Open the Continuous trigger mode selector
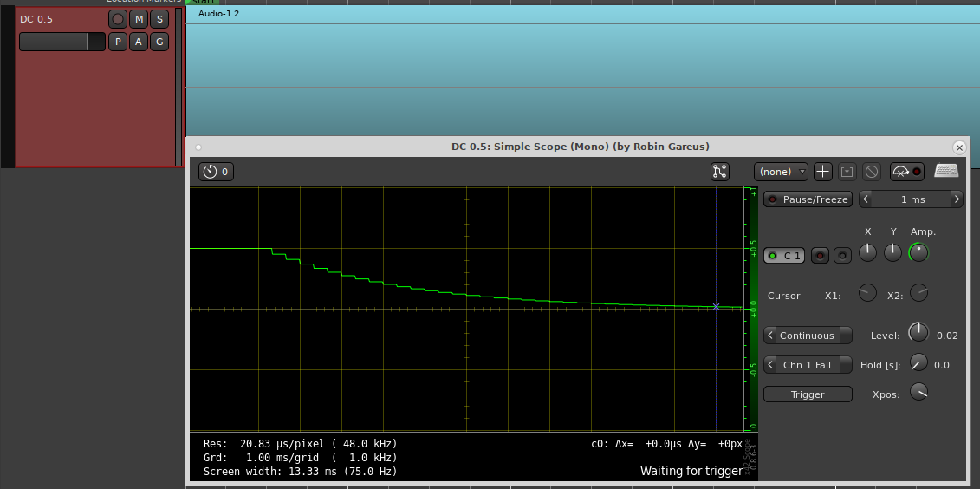Screen dimensions: 980x489 click(x=808, y=336)
